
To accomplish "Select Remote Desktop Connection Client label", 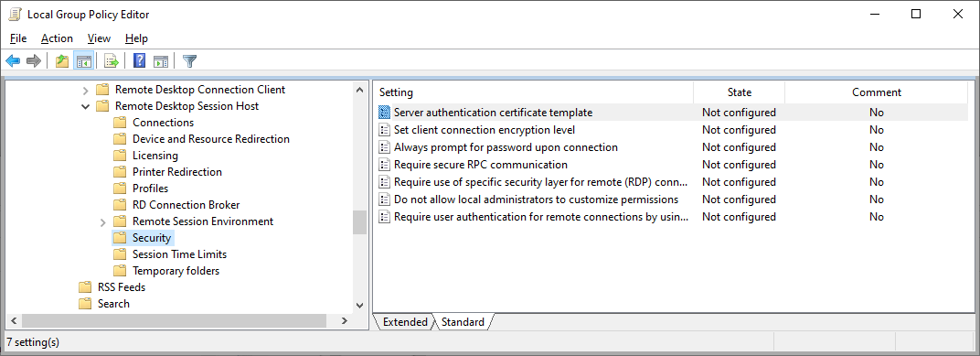I will click(200, 90).
